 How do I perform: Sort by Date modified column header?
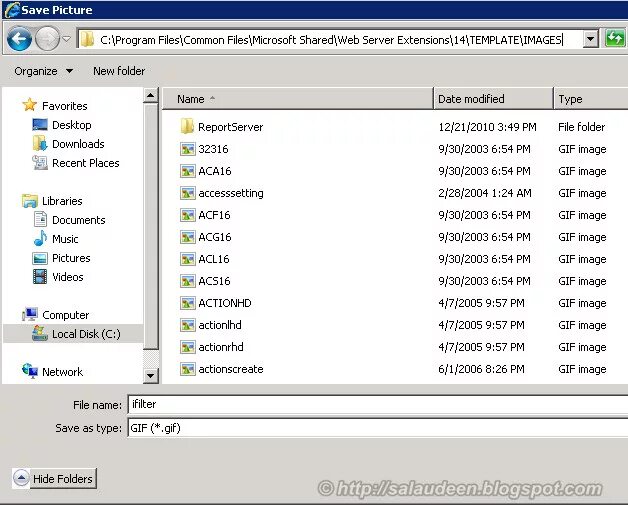(493, 99)
